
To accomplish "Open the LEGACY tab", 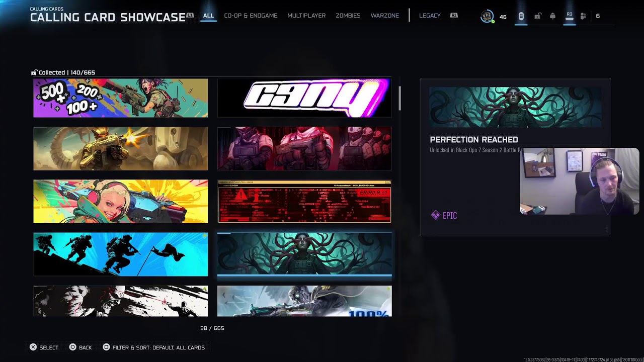I will [430, 16].
